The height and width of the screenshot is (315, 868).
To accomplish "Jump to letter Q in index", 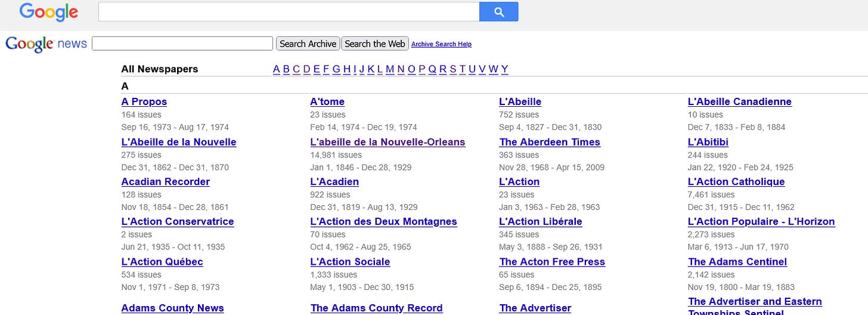I will coord(432,69).
